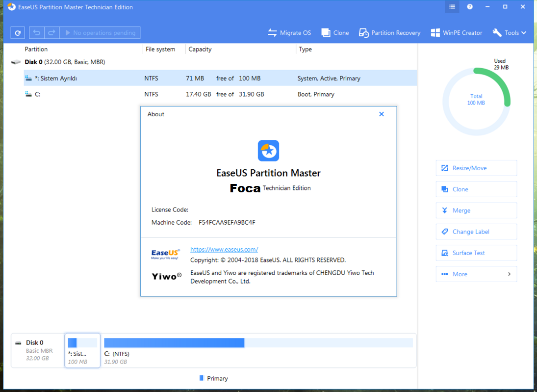Image resolution: width=537 pixels, height=392 pixels.
Task: Click the File system column header
Action: pos(160,50)
